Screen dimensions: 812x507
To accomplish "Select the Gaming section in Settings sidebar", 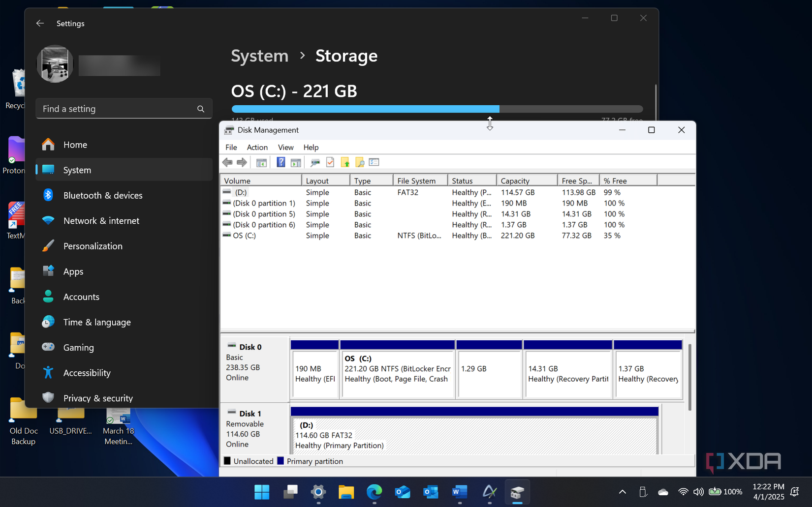I will [x=79, y=347].
